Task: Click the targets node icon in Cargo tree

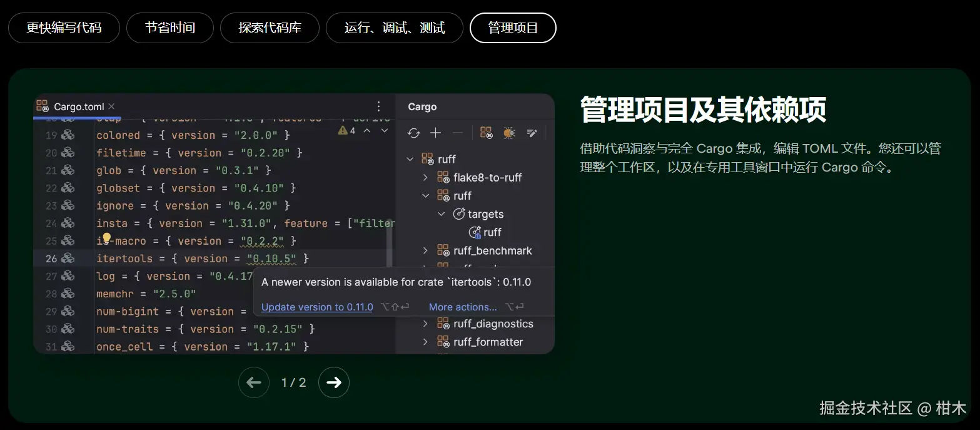Action: tap(459, 214)
